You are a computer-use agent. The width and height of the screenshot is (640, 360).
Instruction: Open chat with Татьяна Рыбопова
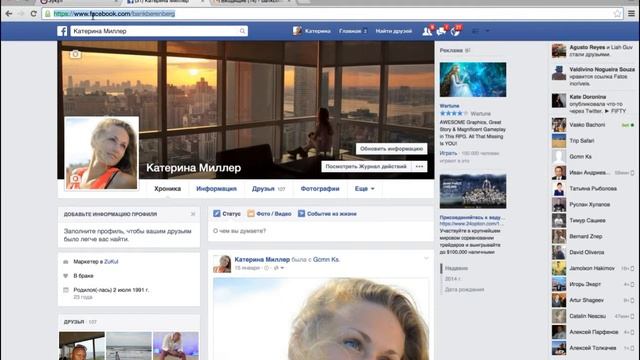[x=593, y=189]
